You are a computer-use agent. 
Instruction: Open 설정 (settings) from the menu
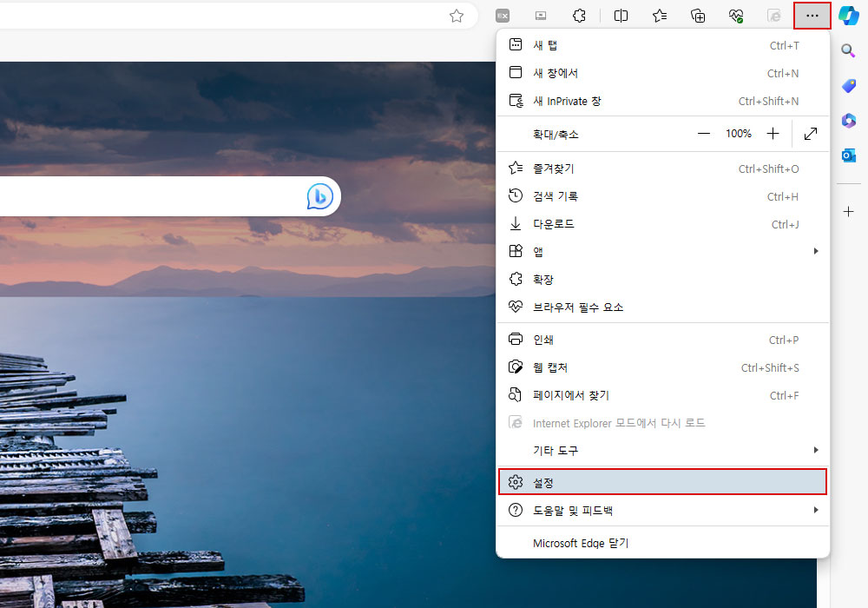pos(662,482)
